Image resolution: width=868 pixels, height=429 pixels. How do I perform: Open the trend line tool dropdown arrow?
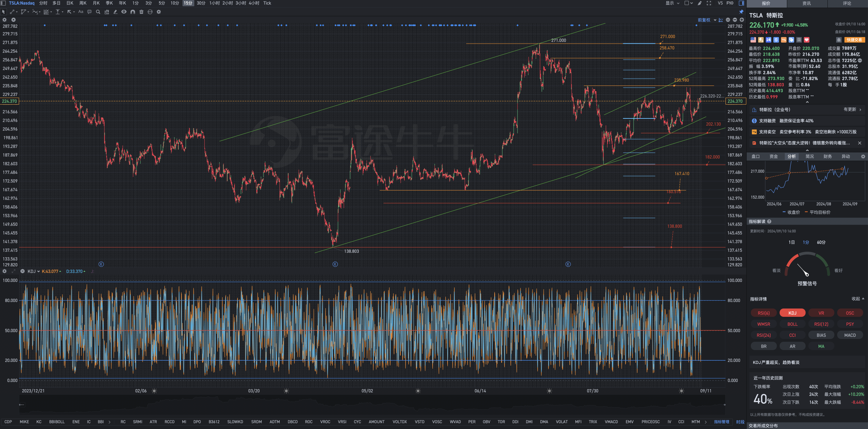pyautogui.click(x=17, y=12)
